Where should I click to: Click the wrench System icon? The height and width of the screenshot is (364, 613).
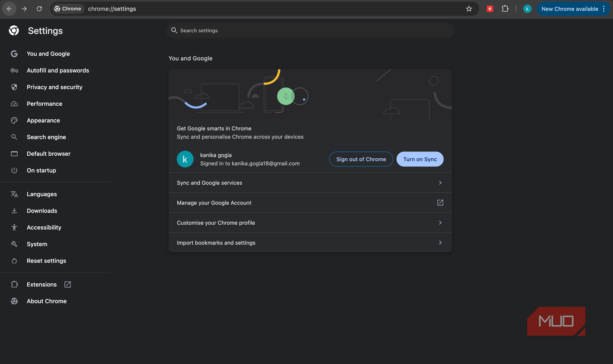14,244
